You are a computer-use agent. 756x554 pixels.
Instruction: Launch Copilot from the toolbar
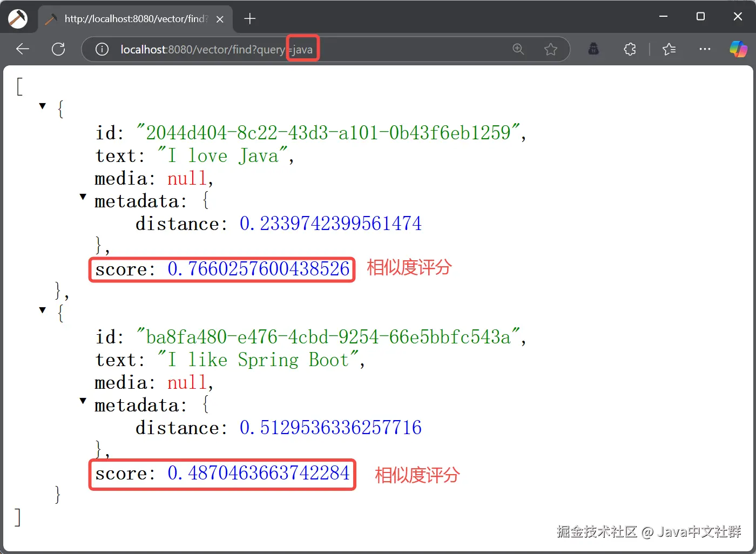pos(738,49)
